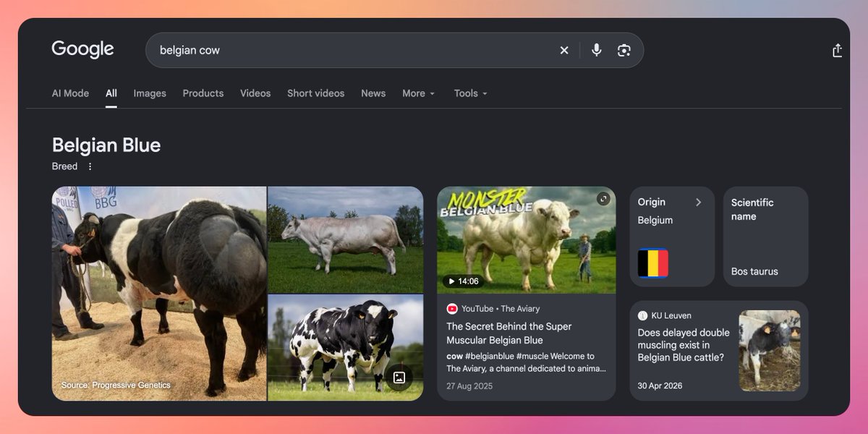
Task: Click the 27 Aug 2025 date
Action: (469, 386)
